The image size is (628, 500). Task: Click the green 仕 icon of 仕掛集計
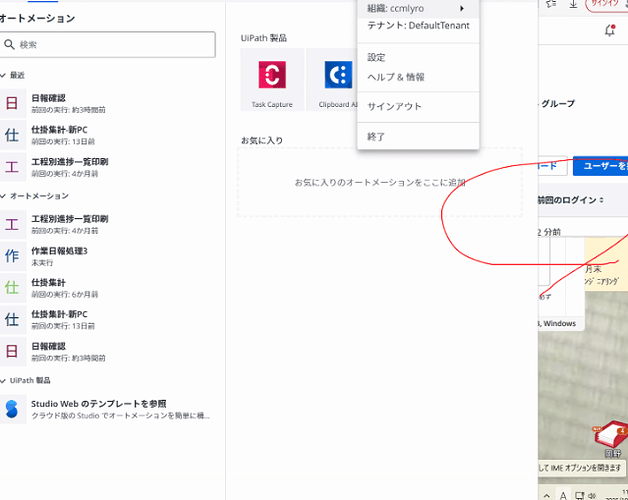tap(12, 288)
